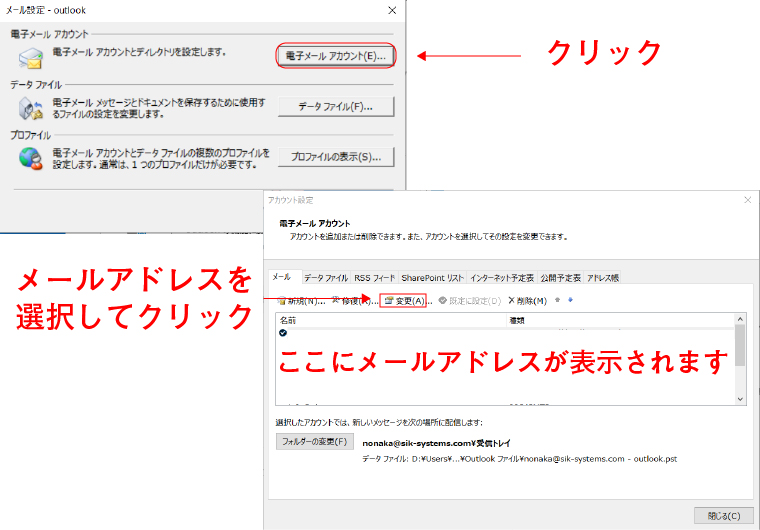Image resolution: width=760 pixels, height=530 pixels.
Task: Click 削除(M) to remove account
Action: tap(527, 301)
